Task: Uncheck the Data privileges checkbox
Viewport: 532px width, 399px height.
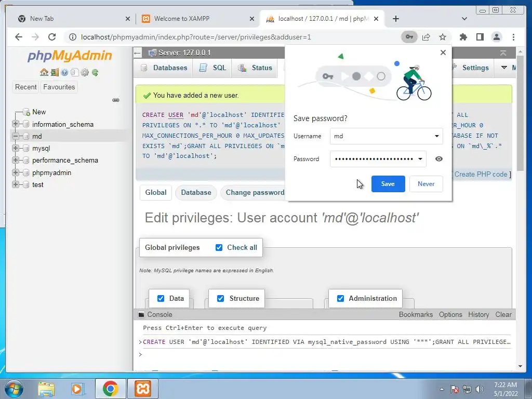Action: coord(161,299)
